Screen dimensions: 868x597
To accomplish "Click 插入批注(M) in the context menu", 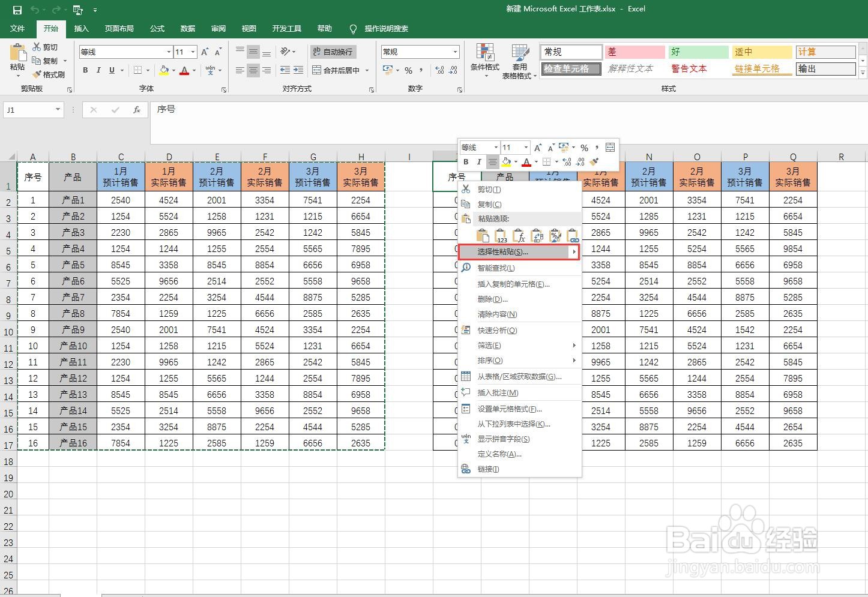I will pyautogui.click(x=519, y=393).
